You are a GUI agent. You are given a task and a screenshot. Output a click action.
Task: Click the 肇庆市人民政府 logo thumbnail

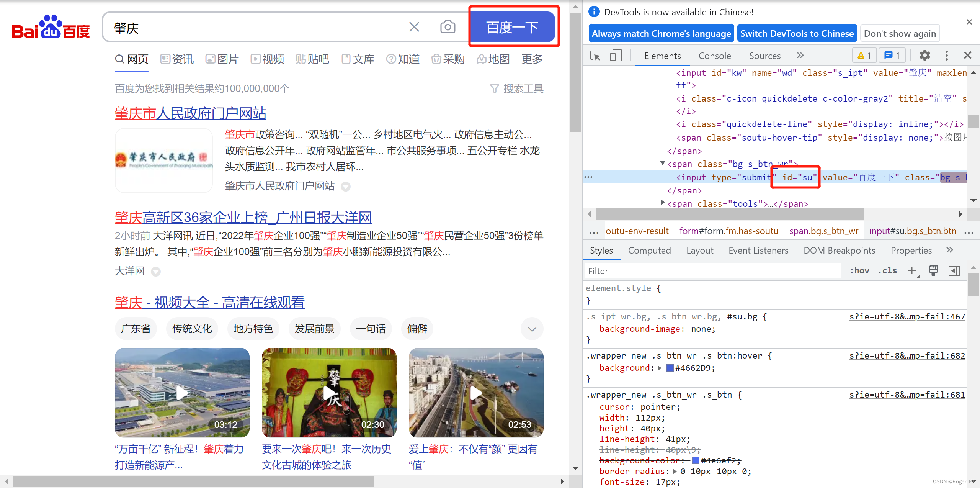pyautogui.click(x=164, y=160)
